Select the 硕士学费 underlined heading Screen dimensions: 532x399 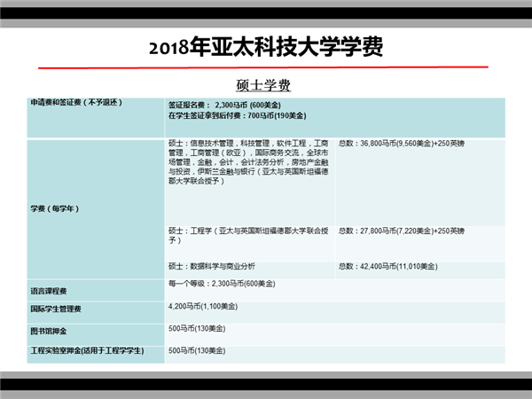[263, 85]
